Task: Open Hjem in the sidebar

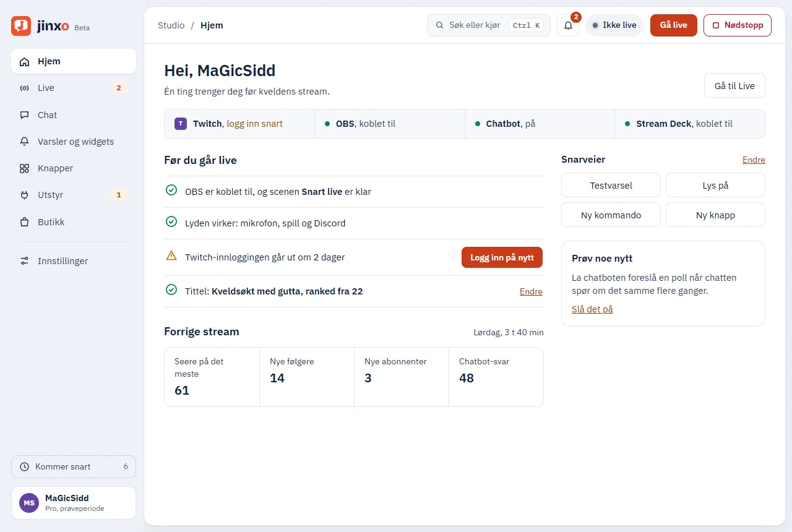Action: pos(74,61)
